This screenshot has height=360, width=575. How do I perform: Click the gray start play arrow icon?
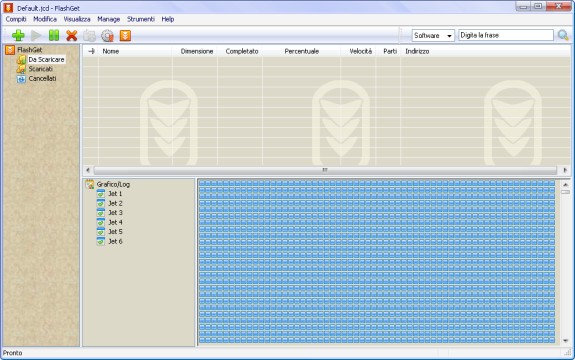coord(36,36)
